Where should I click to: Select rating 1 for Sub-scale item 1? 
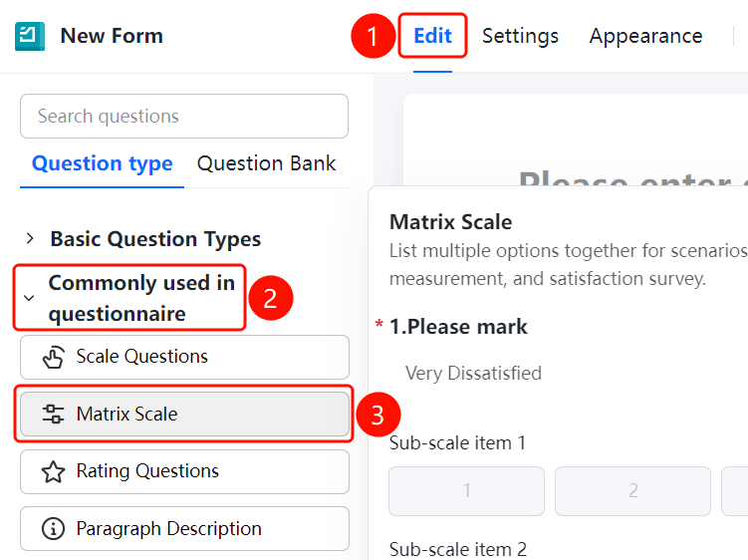[x=466, y=491]
